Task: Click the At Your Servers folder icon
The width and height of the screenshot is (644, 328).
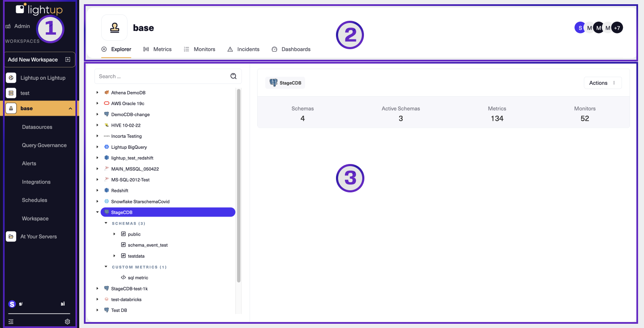Action: [x=11, y=236]
